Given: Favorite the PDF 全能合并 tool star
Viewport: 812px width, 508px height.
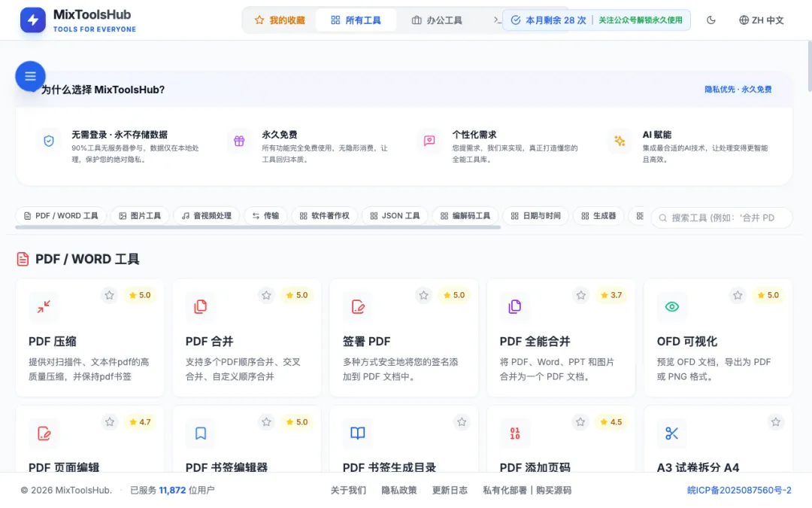Looking at the screenshot, I should point(581,295).
